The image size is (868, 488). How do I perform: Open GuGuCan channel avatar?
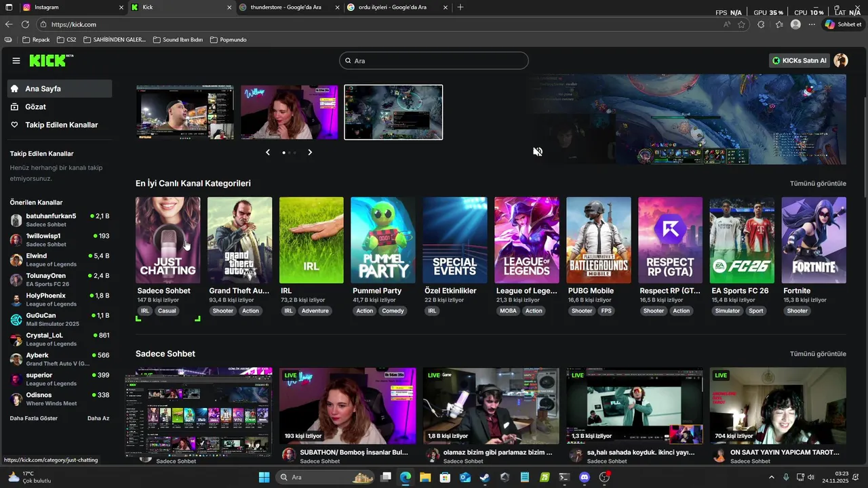pyautogui.click(x=16, y=320)
